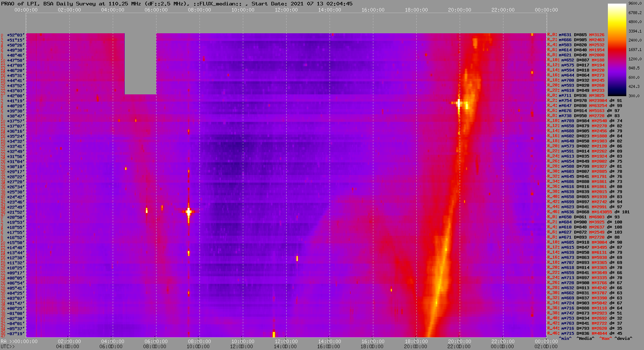Click the +30°10' declination label
Viewport: 644px width, 350px height.
(16, 167)
